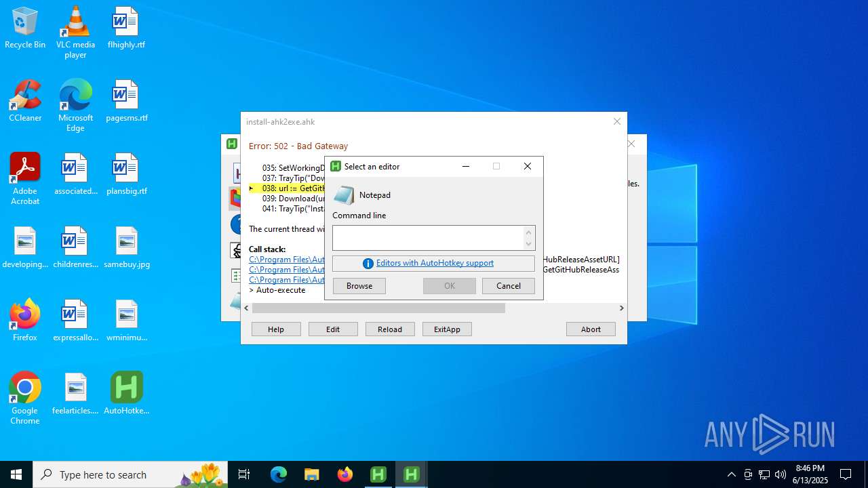The image size is (868, 488).
Task: Click Error: 502 - Bad Gateway heading
Action: tap(298, 146)
